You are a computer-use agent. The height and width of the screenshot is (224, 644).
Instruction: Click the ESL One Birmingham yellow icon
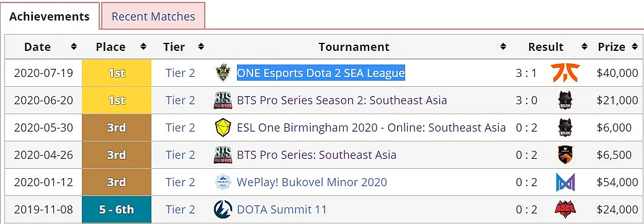(x=223, y=127)
